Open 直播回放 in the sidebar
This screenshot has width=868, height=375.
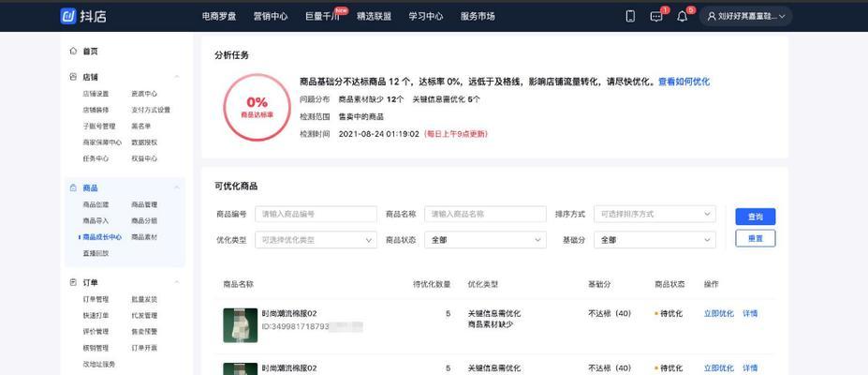96,253
